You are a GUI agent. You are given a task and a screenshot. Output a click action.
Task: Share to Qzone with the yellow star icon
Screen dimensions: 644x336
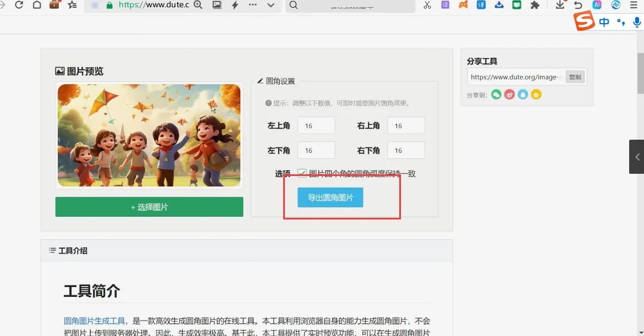pyautogui.click(x=536, y=95)
